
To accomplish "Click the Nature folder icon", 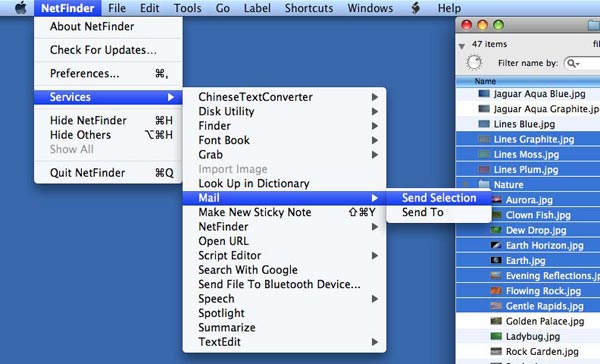I will click(484, 184).
